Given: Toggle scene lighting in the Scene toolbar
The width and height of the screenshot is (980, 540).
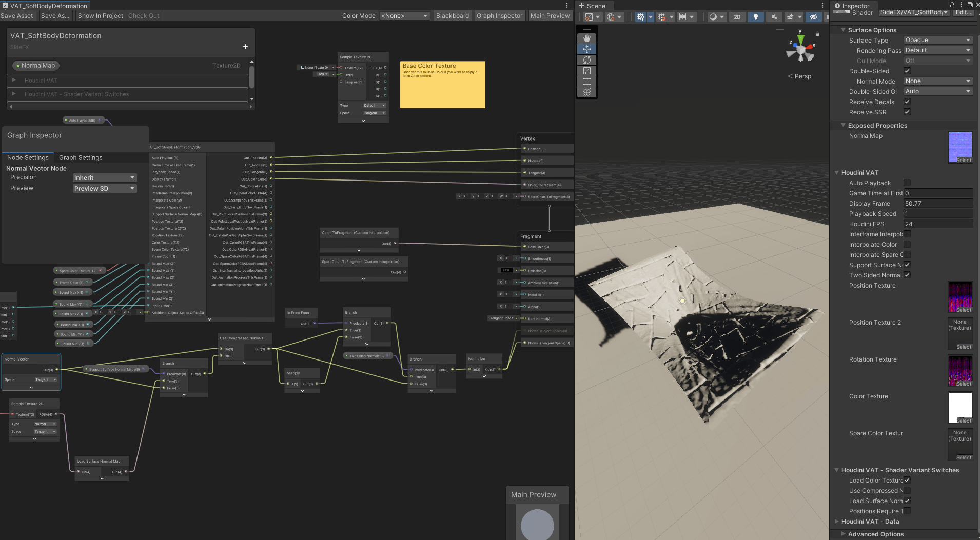Looking at the screenshot, I should (756, 16).
